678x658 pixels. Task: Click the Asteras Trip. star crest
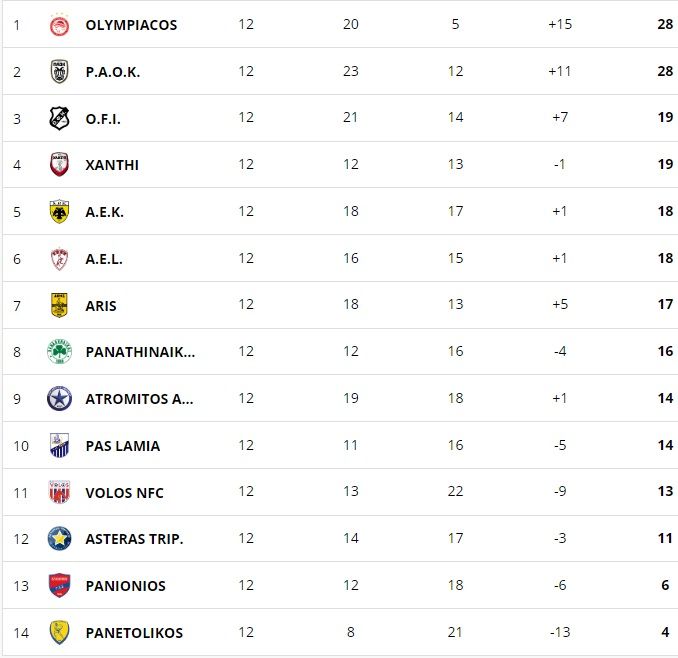pos(59,539)
